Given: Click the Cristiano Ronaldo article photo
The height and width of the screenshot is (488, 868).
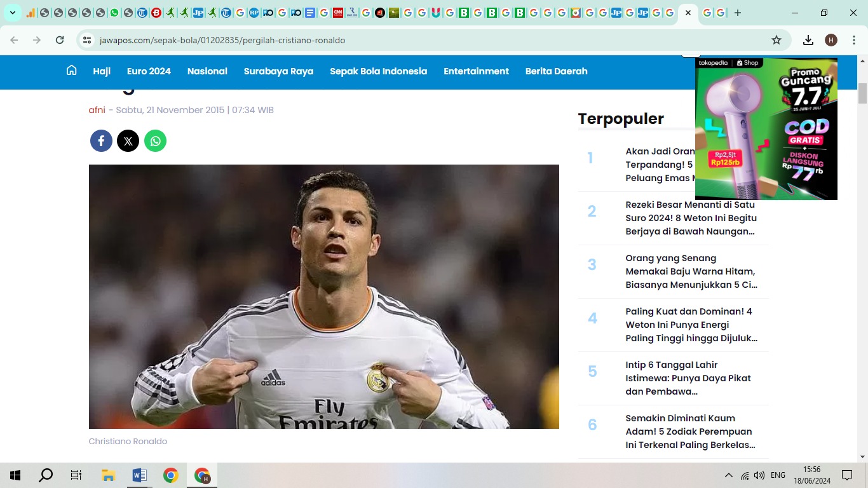Looking at the screenshot, I should (x=323, y=297).
